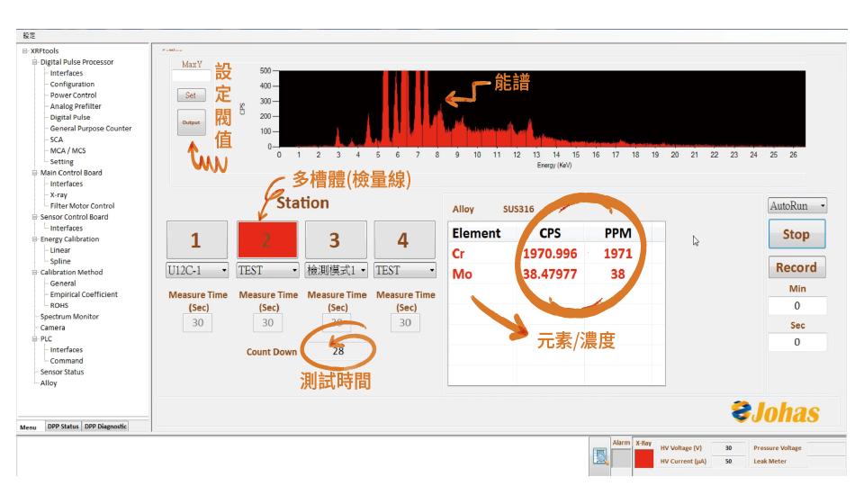Click the Stop button
Viewport: 864px width, 504px height.
[x=796, y=234]
